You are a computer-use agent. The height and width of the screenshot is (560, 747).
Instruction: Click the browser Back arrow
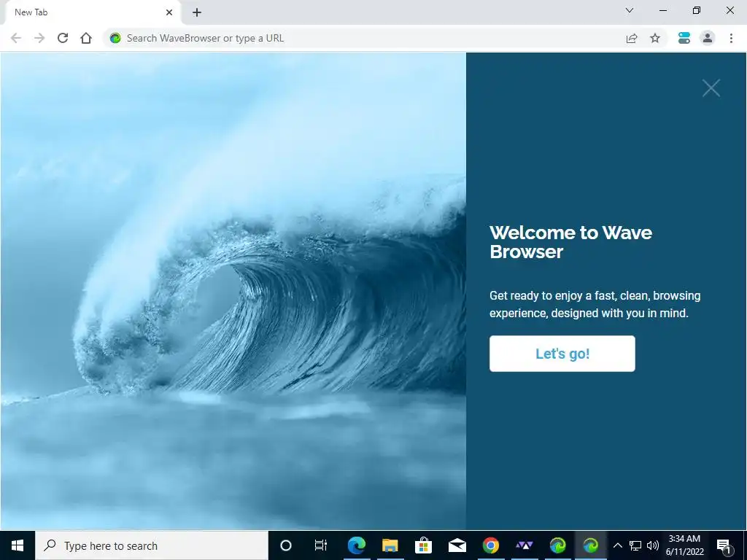click(16, 38)
